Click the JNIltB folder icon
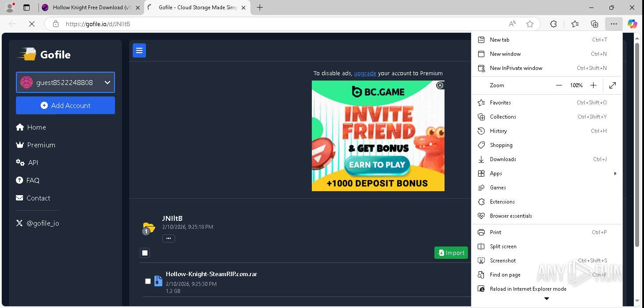Screen dimensions: 644x308 point(149,228)
